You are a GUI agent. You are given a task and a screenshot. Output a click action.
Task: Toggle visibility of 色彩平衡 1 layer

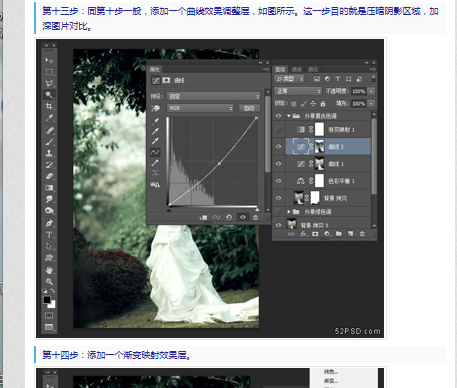pyautogui.click(x=278, y=181)
